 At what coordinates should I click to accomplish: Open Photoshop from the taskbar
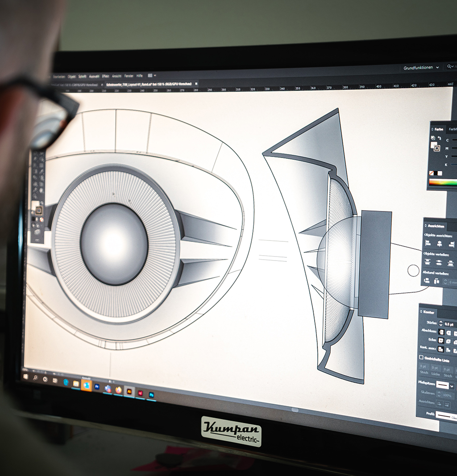pos(151,395)
